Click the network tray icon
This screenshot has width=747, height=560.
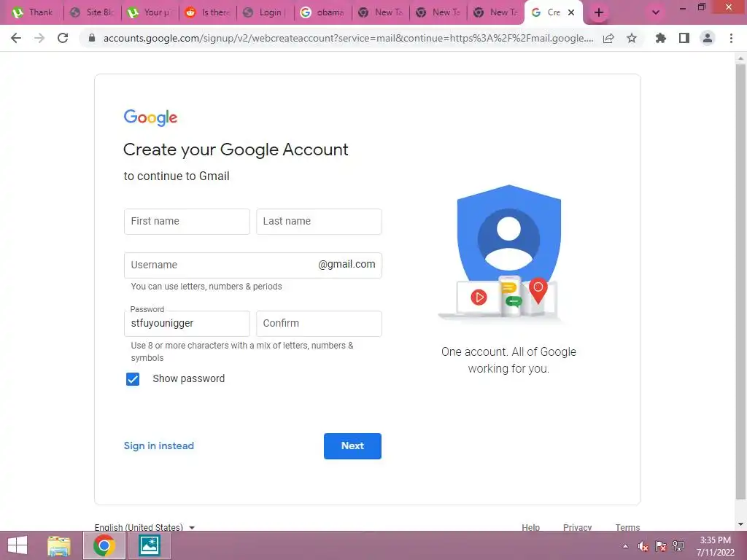678,546
